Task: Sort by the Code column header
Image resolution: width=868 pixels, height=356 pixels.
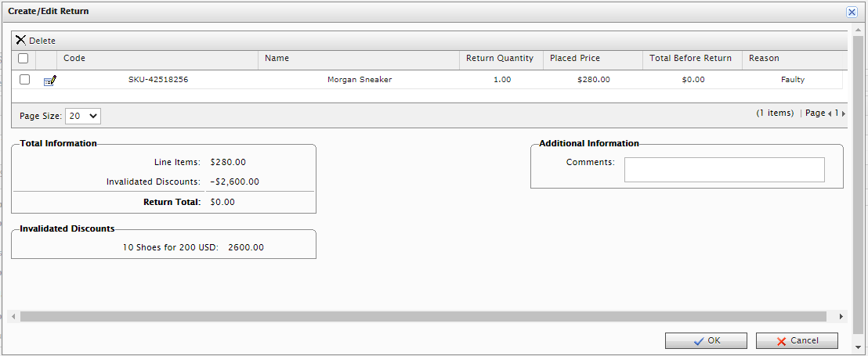Action: pos(74,59)
